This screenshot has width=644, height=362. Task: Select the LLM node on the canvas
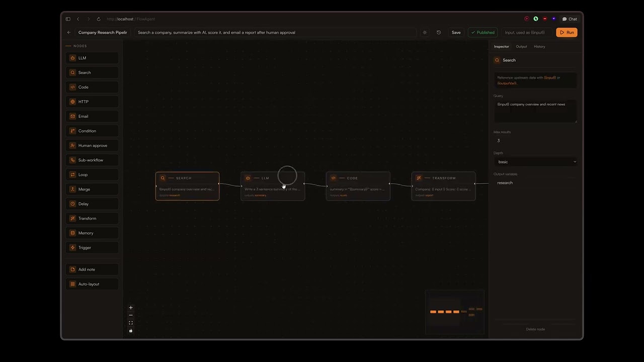pos(273,186)
